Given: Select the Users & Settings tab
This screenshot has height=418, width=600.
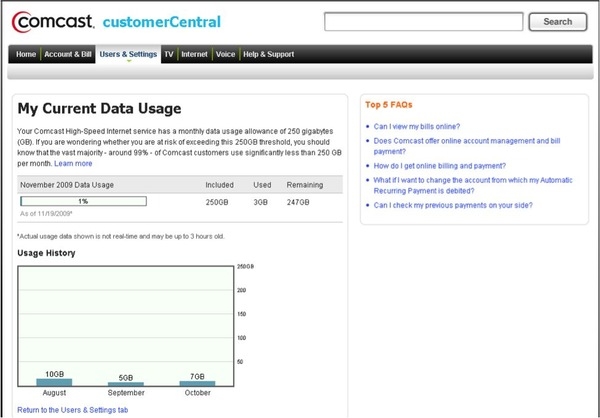Looking at the screenshot, I should 128,54.
